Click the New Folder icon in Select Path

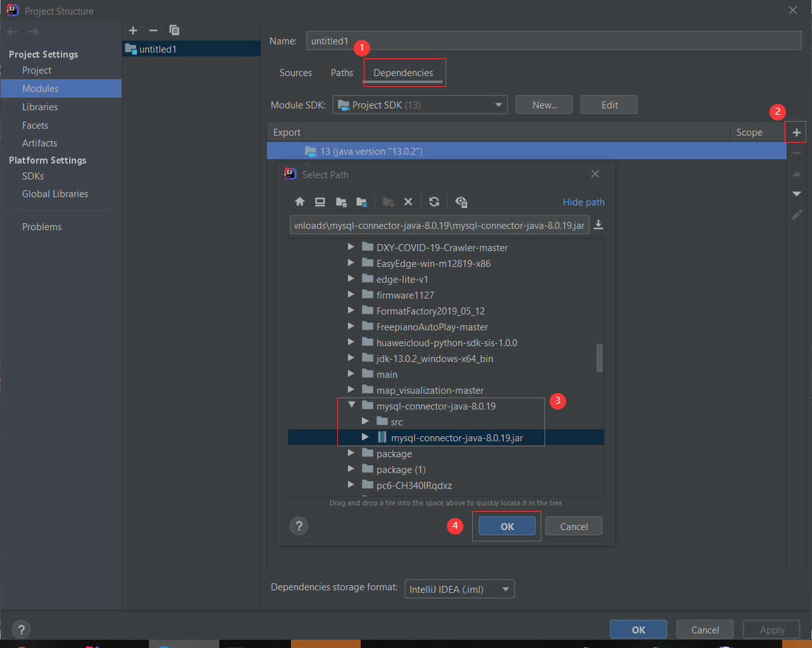pos(389,202)
